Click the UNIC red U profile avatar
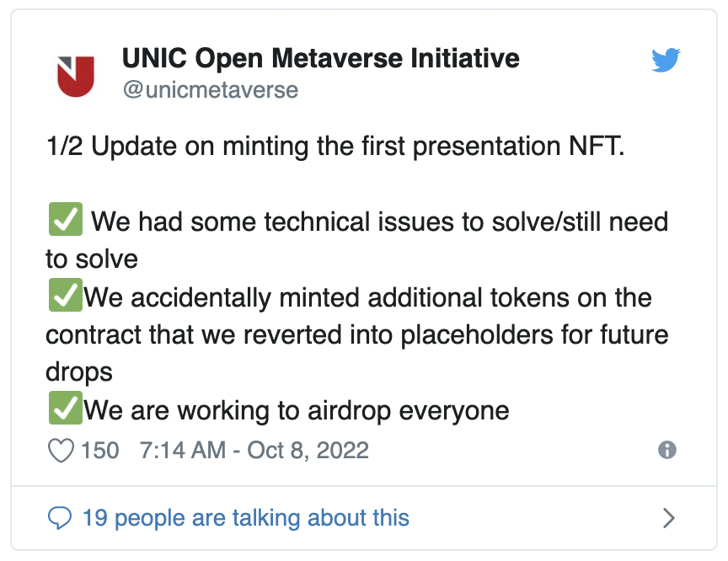The image size is (728, 561). pos(76,76)
